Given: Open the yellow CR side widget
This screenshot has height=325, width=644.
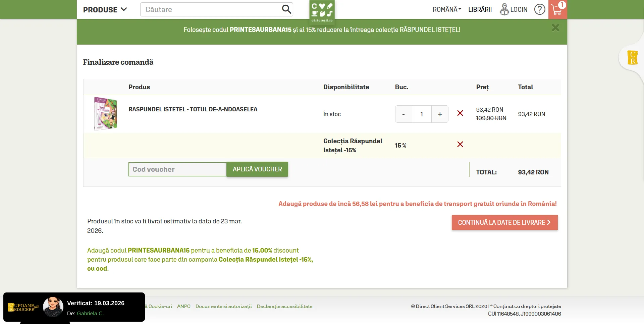Looking at the screenshot, I should point(632,58).
